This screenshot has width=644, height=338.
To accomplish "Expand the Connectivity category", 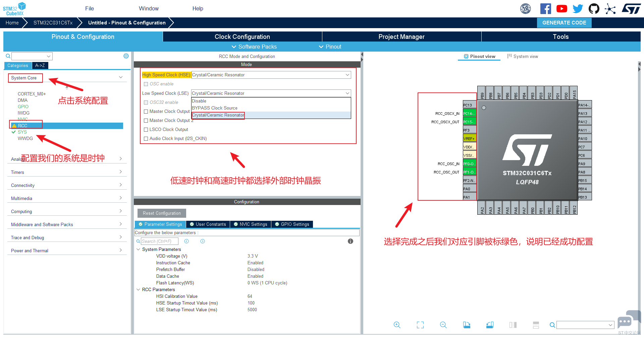I will 121,185.
